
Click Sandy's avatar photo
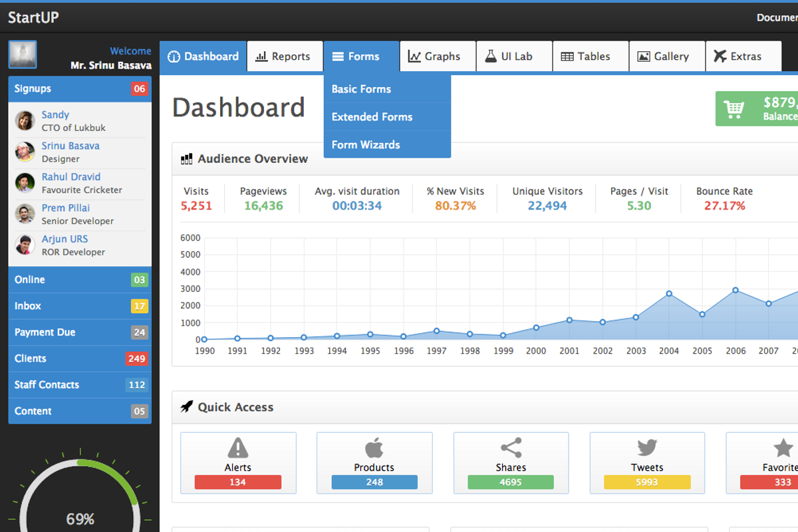[25, 120]
